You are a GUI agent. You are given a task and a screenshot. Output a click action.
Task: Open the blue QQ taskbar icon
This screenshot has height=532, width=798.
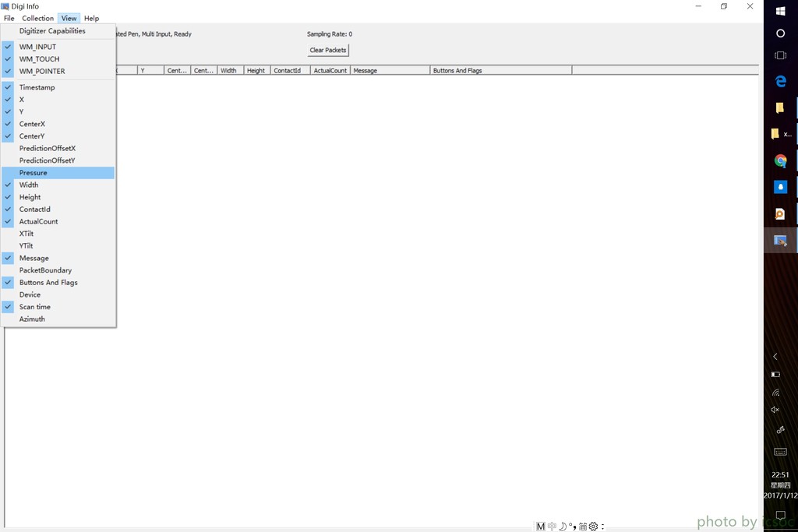point(780,187)
